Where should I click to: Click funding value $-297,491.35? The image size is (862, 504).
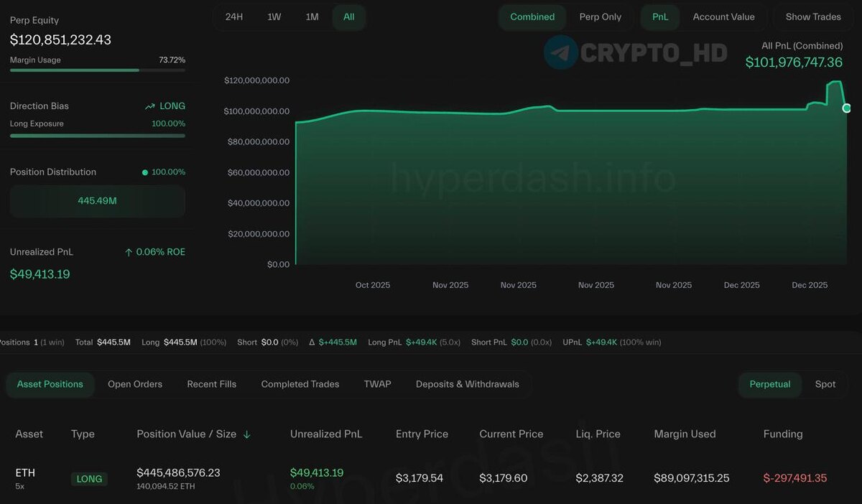(x=795, y=478)
